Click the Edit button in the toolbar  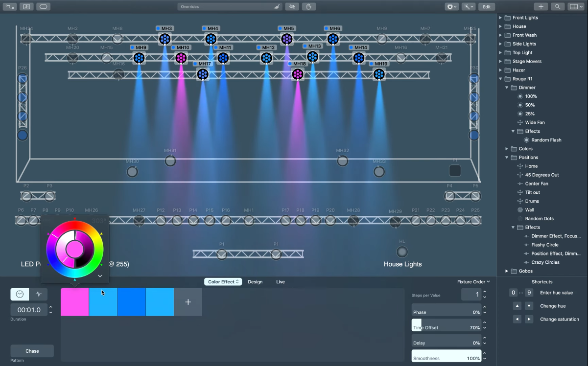coord(486,7)
